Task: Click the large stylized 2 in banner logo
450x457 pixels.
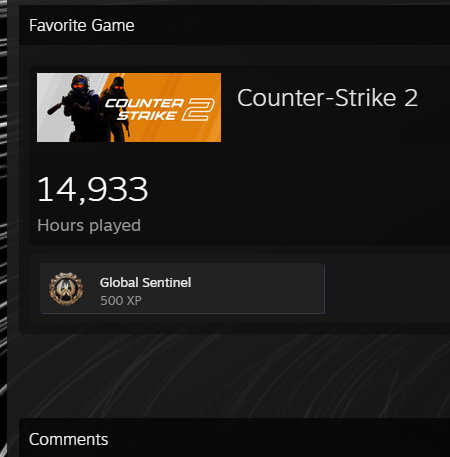Action: (198, 109)
